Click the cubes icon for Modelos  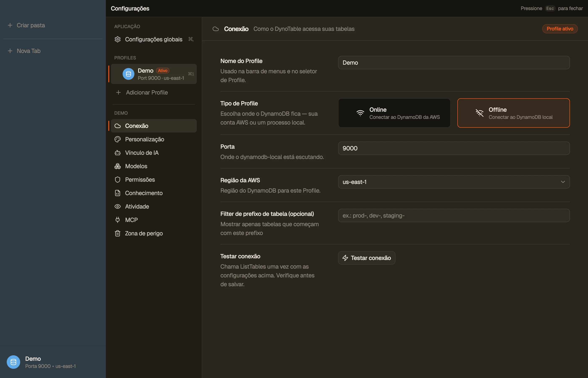point(118,166)
